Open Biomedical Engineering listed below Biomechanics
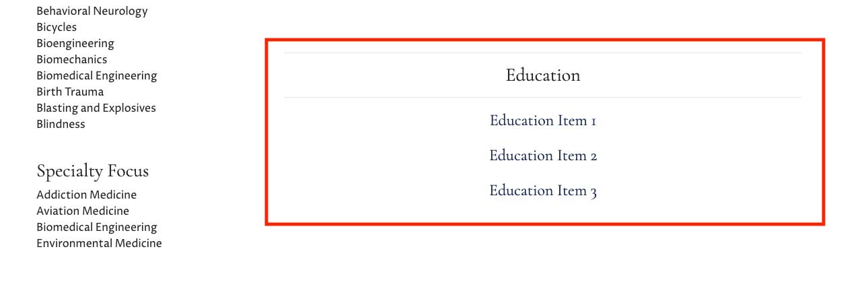The width and height of the screenshot is (868, 305). [96, 76]
